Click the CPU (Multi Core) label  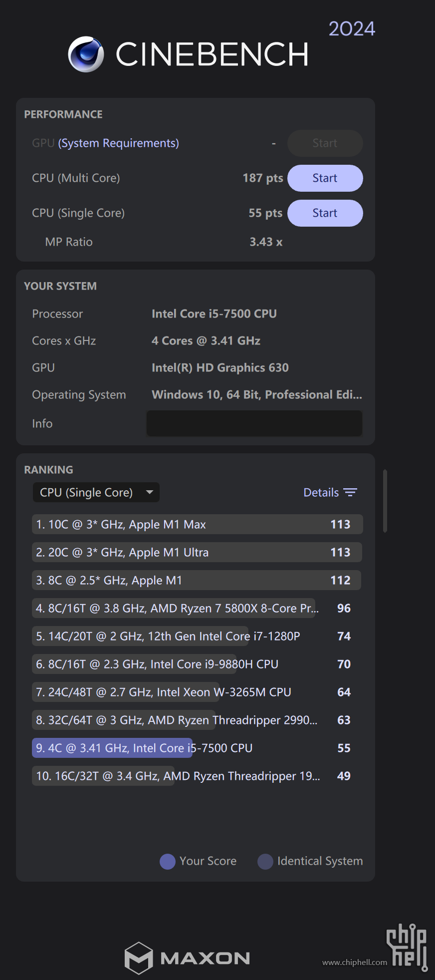76,178
